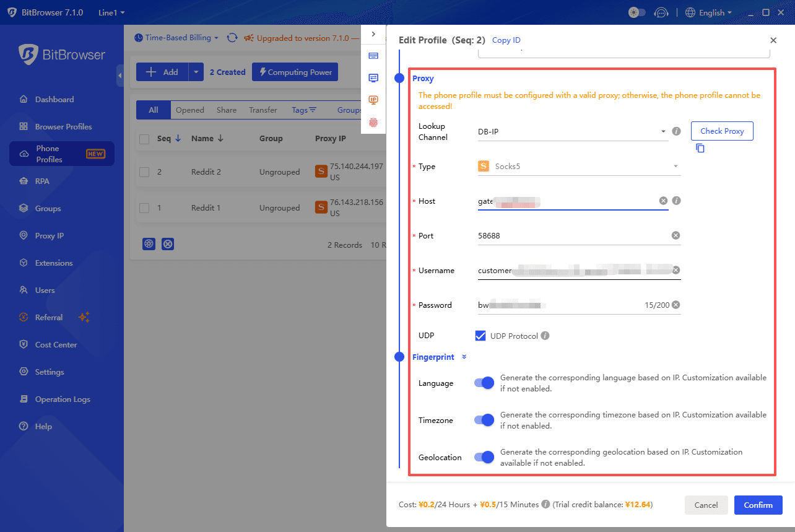Open the proxy Type Socks5 dropdown
Viewport: 795px width, 532px height.
[x=579, y=166]
